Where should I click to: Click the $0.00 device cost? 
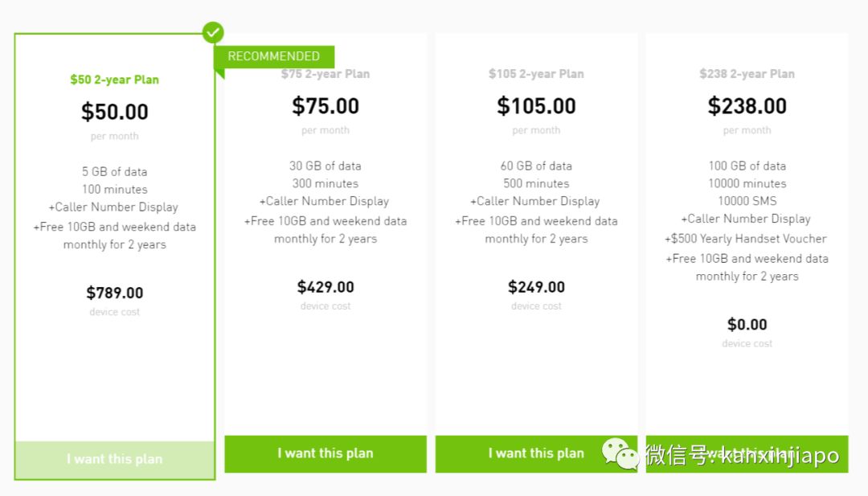[747, 325]
